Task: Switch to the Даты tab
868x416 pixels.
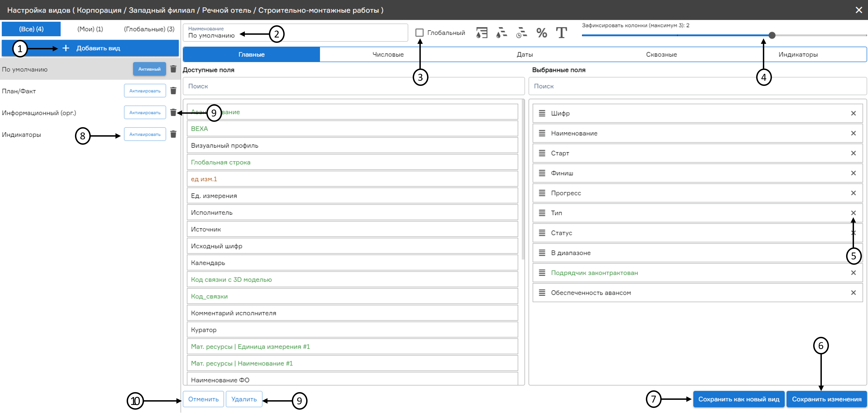Action: 525,54
